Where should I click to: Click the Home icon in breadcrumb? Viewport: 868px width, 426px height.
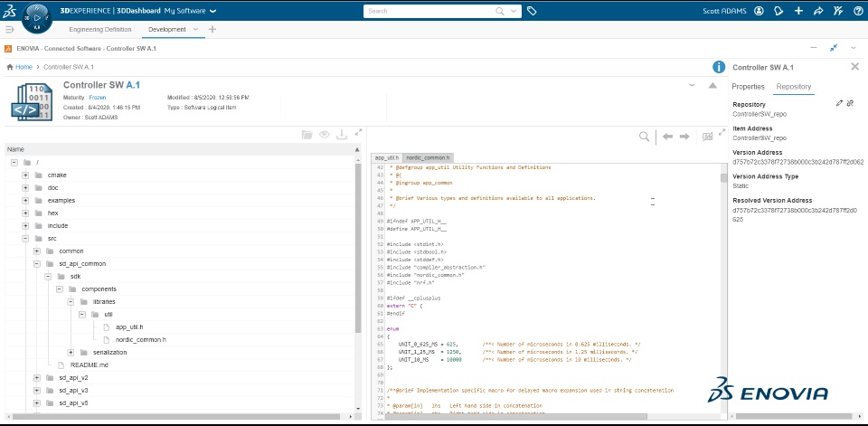pyautogui.click(x=10, y=67)
